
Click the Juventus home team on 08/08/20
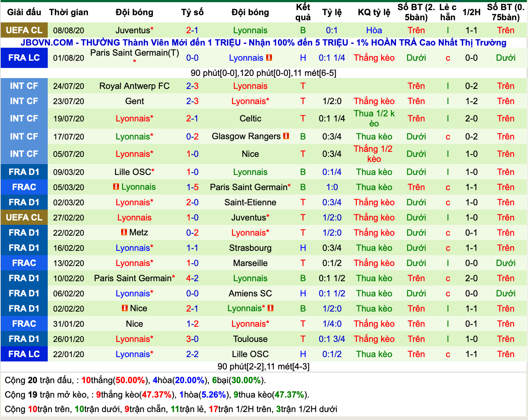point(135,30)
